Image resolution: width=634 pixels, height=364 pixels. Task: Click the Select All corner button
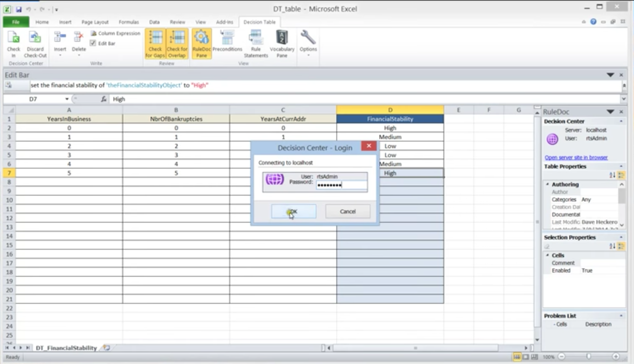click(9, 110)
